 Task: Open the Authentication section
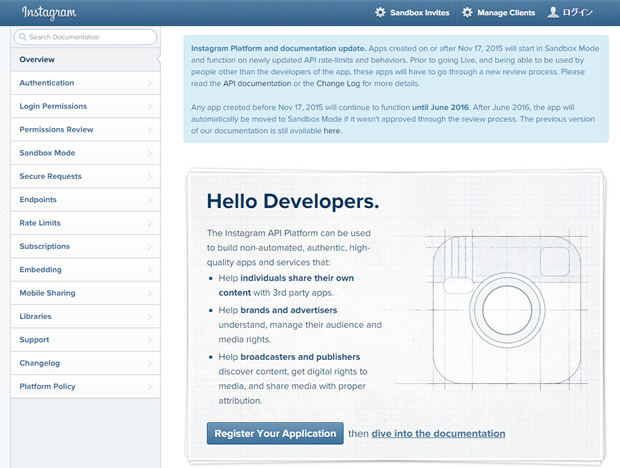85,83
